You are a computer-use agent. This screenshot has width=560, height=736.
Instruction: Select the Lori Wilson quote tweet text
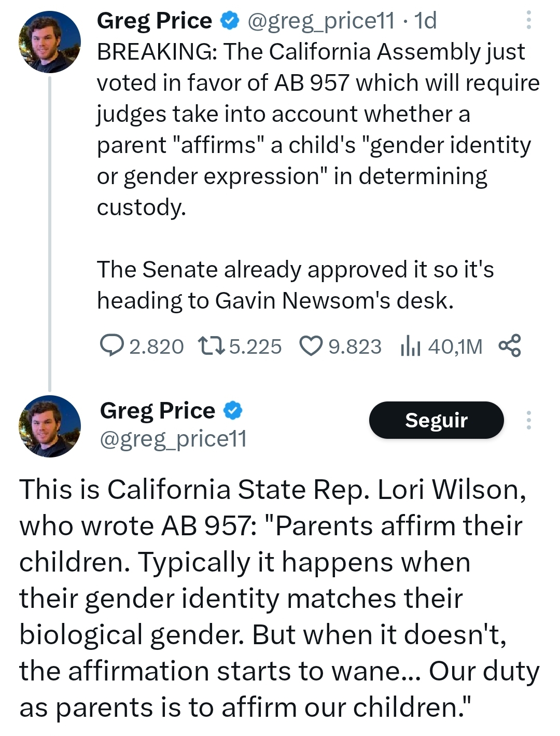tap(279, 598)
